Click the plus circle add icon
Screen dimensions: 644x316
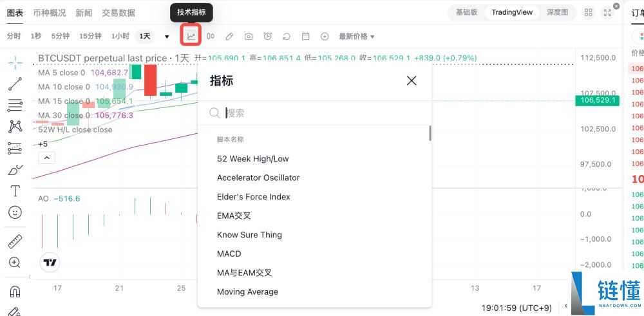325,37
